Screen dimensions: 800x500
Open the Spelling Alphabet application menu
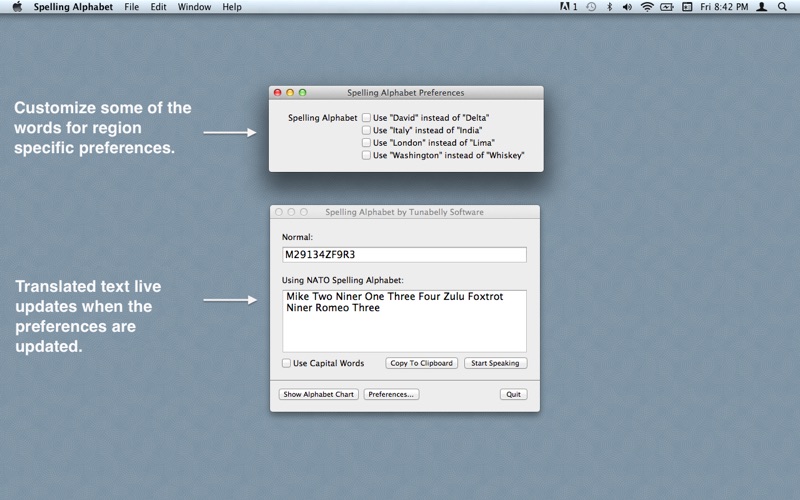(x=73, y=7)
